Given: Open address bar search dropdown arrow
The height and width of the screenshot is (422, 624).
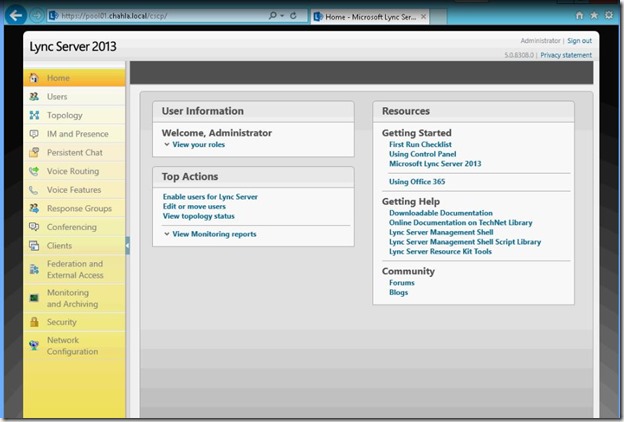Looking at the screenshot, I should pyautogui.click(x=282, y=16).
